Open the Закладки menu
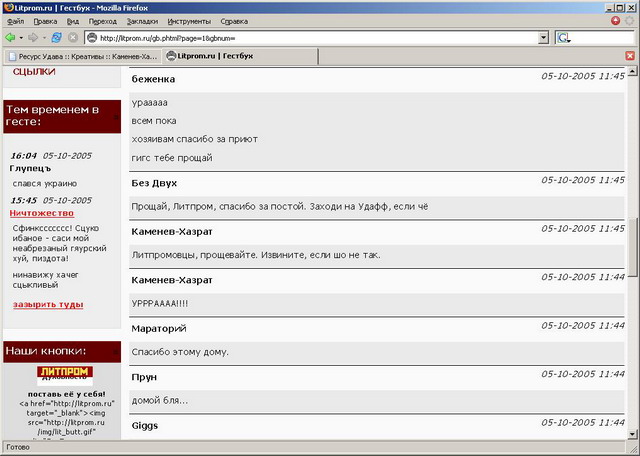 (142, 20)
